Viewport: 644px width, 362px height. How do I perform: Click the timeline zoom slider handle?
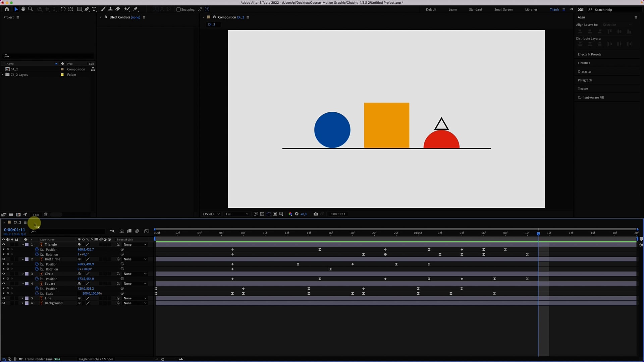point(163,359)
